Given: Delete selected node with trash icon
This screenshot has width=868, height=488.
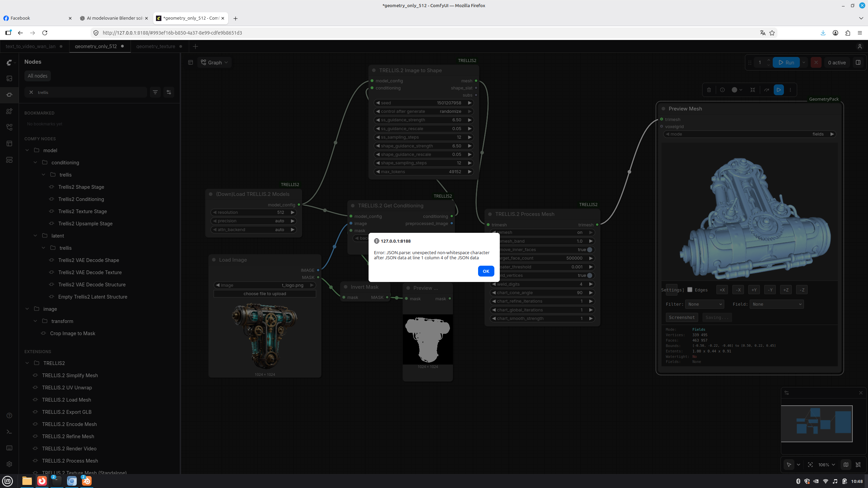Looking at the screenshot, I should 709,90.
